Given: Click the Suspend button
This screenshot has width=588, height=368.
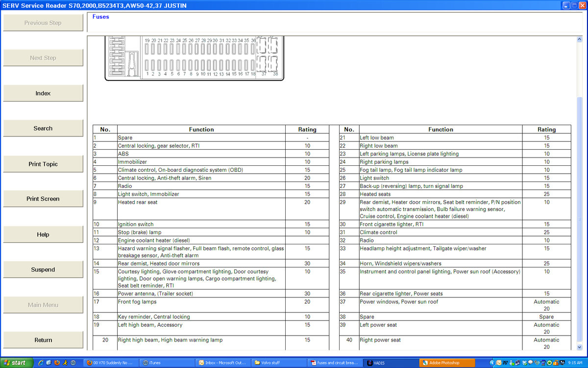Looking at the screenshot, I should point(43,270).
